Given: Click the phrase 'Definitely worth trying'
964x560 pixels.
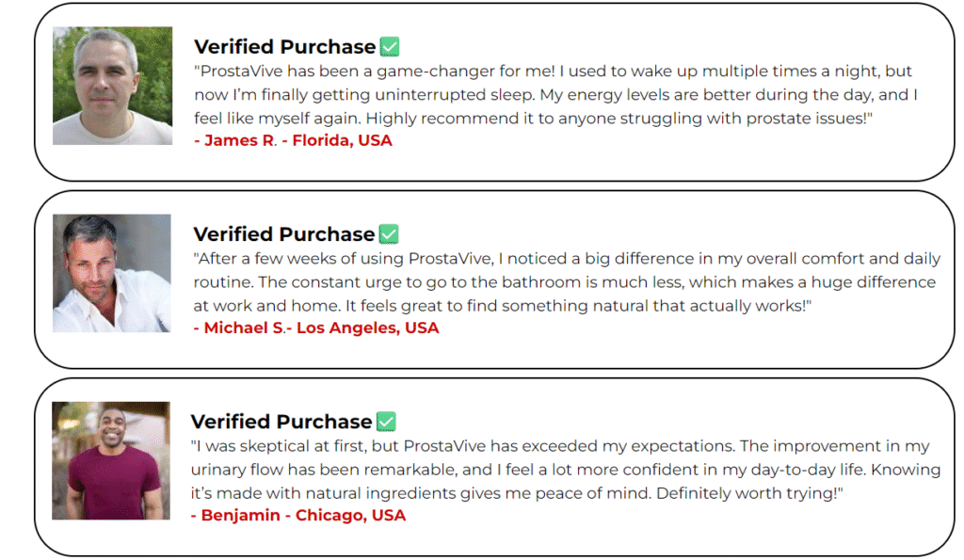Looking at the screenshot, I should click(747, 493).
